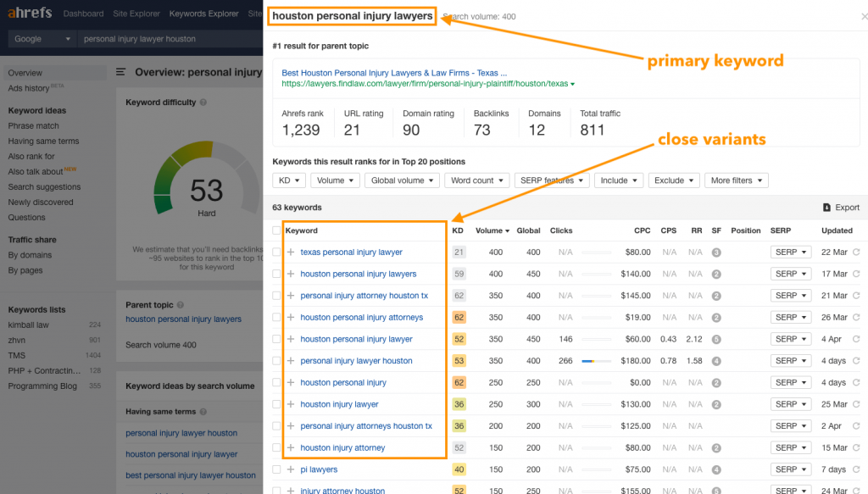
Task: Click KD badge 62 for houston personal injury
Action: coord(459,382)
